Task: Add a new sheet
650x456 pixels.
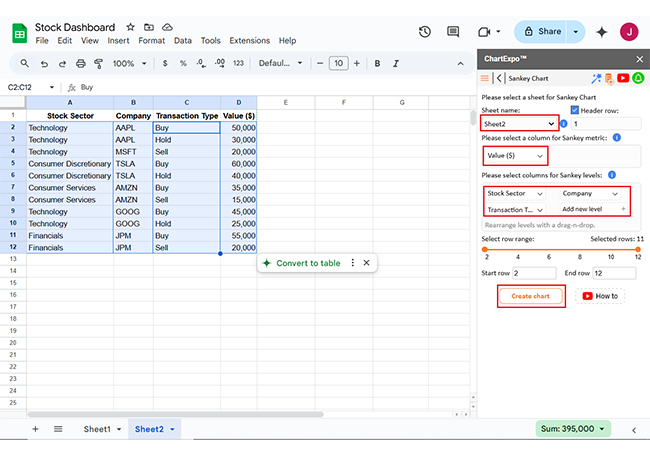Action: tap(36, 429)
